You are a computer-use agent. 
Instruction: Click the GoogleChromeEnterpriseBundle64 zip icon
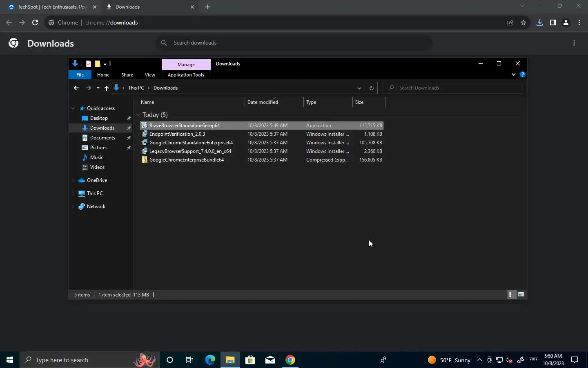click(144, 160)
